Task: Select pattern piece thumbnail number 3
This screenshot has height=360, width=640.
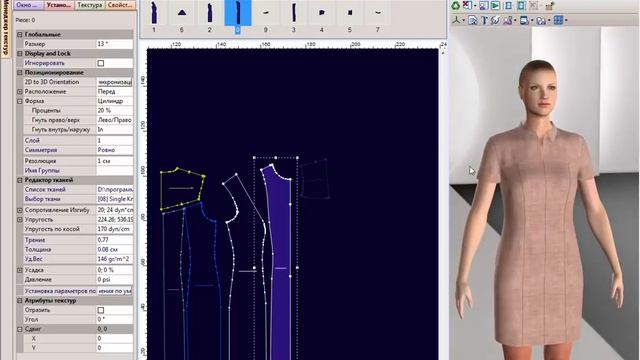Action: 293,13
